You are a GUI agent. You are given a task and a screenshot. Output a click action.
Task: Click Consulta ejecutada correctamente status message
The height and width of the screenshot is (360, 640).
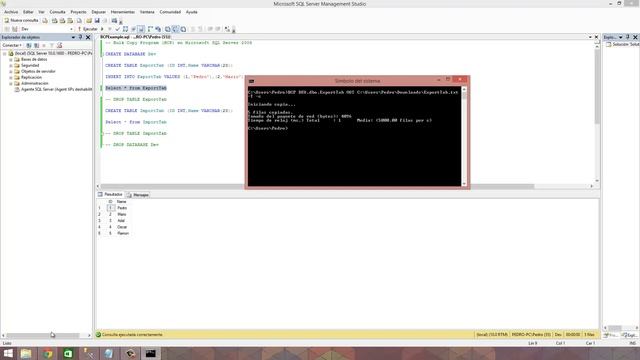pyautogui.click(x=132, y=335)
